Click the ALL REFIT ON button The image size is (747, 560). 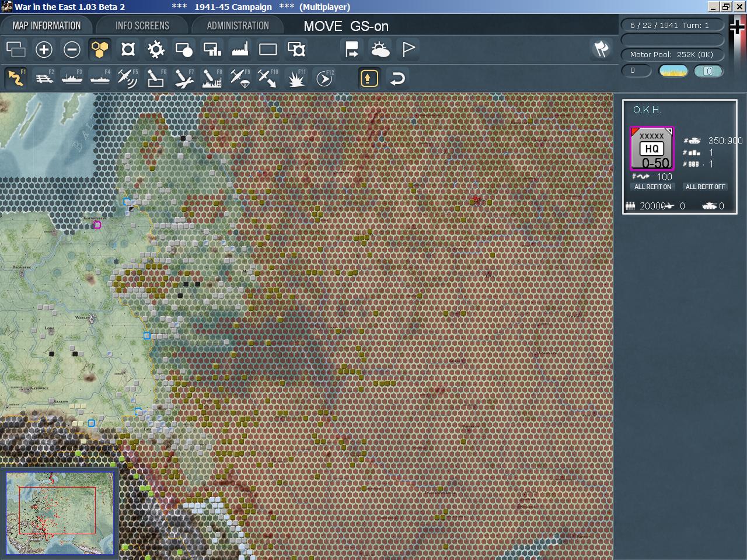[652, 187]
